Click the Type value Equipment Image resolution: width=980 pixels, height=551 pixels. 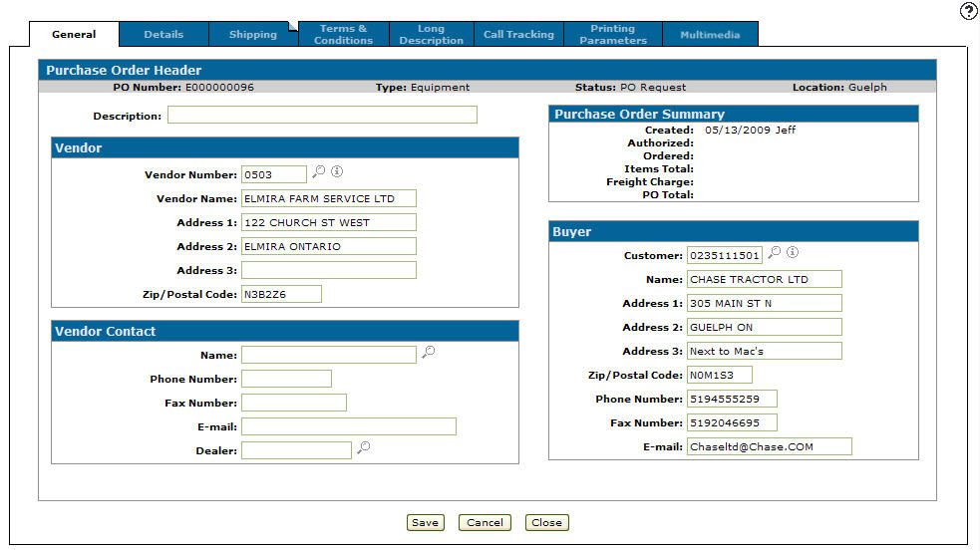(x=440, y=88)
